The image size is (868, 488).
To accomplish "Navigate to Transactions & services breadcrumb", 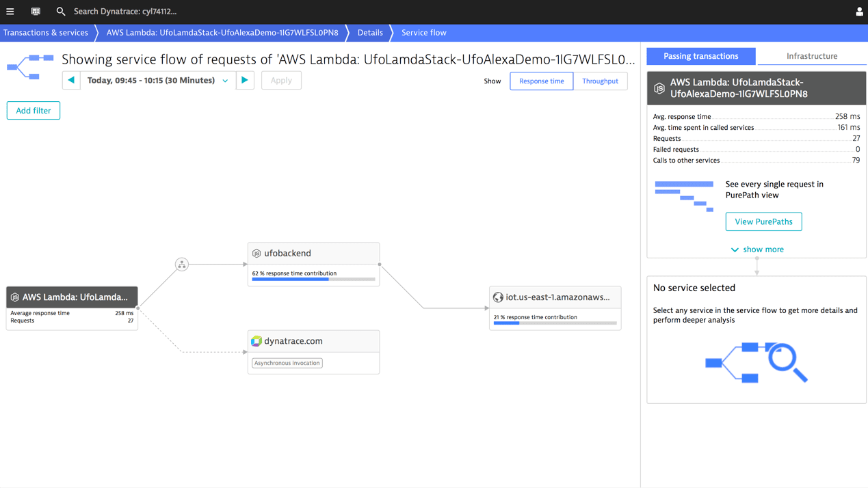I will 46,33.
